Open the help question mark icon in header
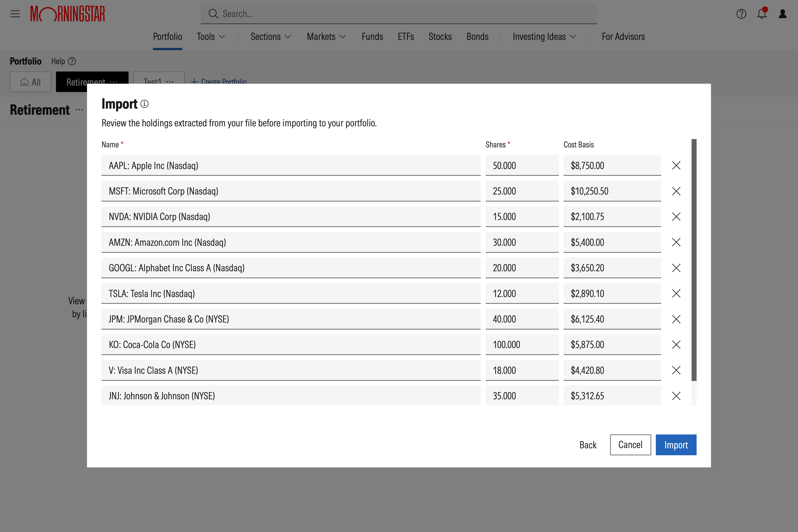 tap(741, 14)
